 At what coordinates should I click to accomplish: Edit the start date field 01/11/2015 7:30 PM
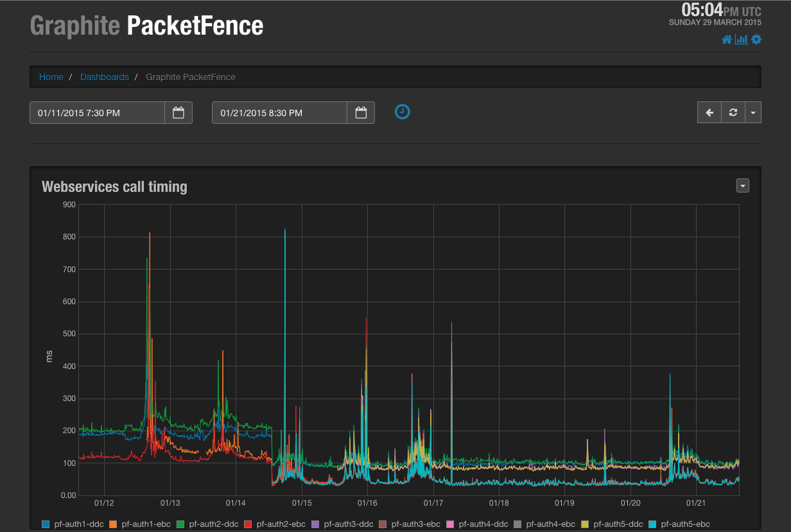pos(98,113)
